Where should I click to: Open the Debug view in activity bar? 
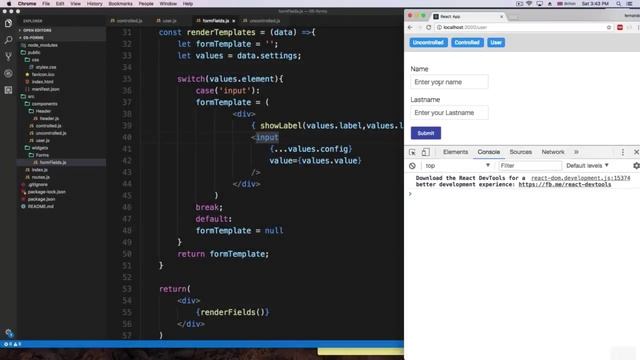coord(8,73)
